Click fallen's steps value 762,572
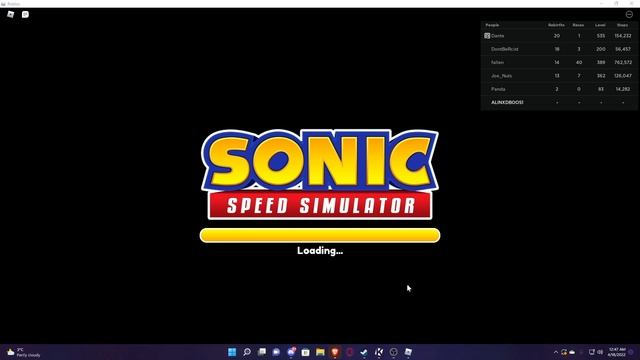Viewport: 640px width, 360px height. [x=623, y=62]
